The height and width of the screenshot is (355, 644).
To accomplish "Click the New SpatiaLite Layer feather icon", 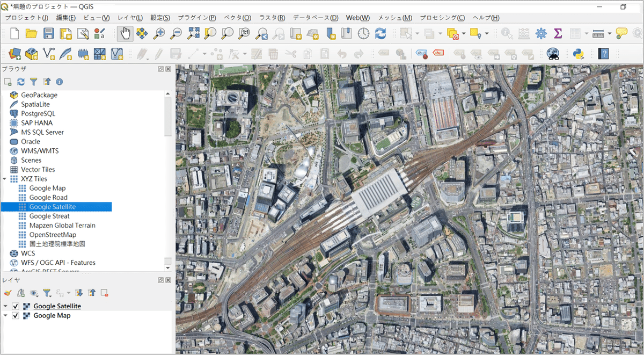I will tap(65, 53).
